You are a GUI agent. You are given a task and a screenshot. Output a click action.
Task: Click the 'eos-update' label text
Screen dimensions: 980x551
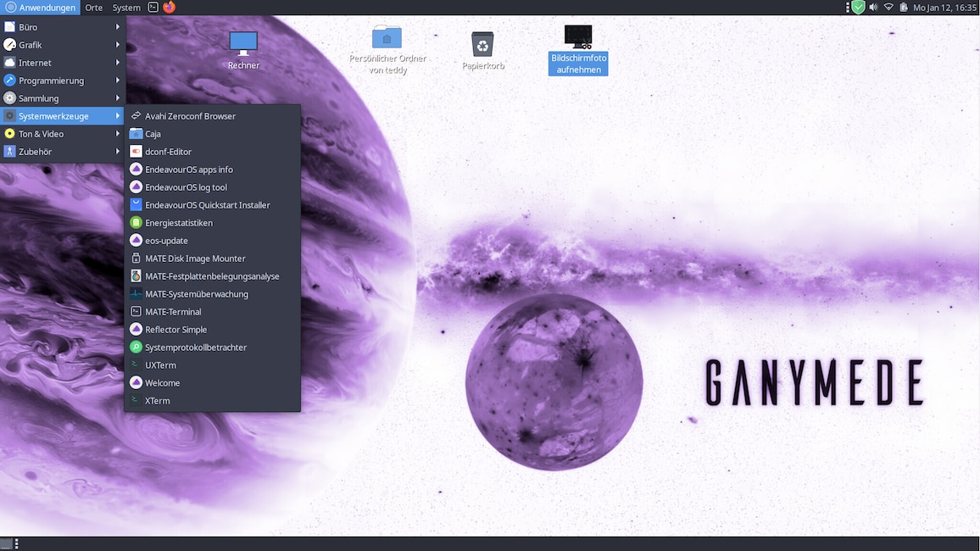(x=166, y=241)
